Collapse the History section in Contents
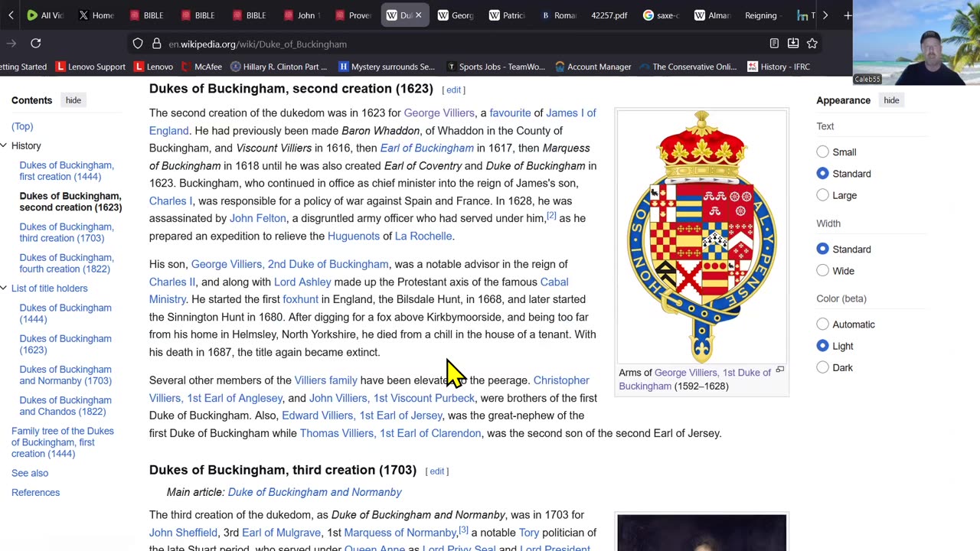 click(x=4, y=145)
